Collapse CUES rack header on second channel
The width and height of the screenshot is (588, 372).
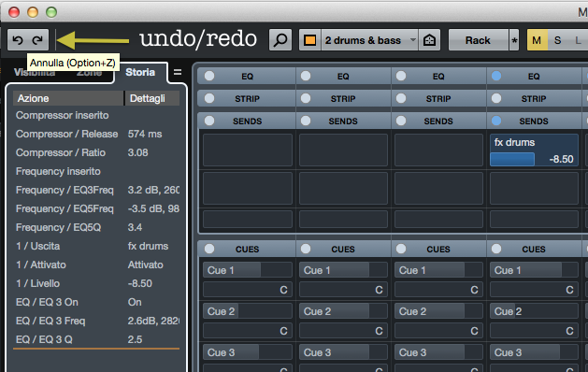(x=343, y=249)
